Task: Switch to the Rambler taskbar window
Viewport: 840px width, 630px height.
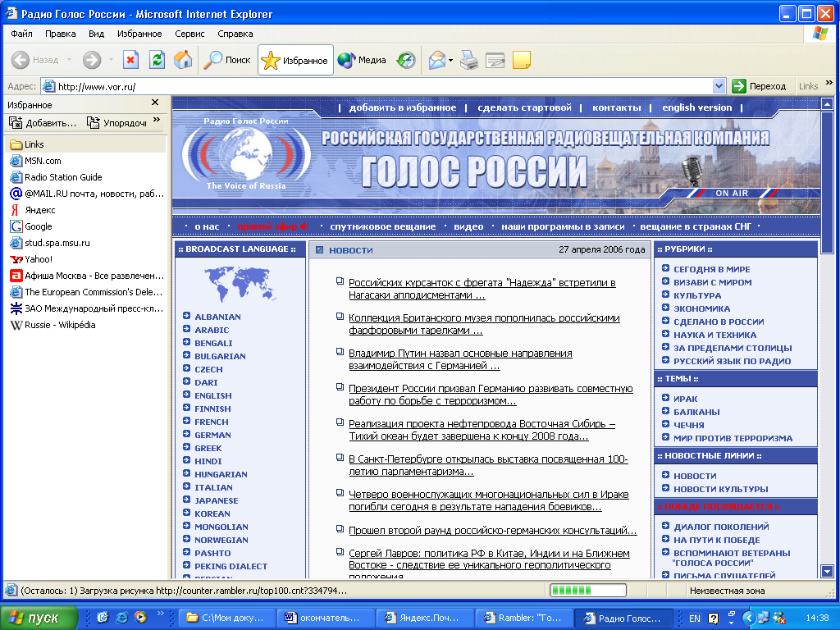Action: click(523, 618)
